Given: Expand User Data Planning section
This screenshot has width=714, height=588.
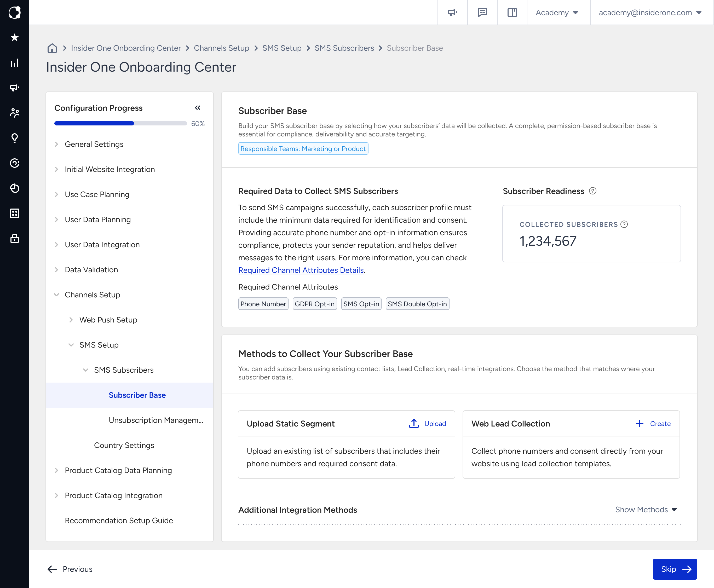Looking at the screenshot, I should (56, 220).
